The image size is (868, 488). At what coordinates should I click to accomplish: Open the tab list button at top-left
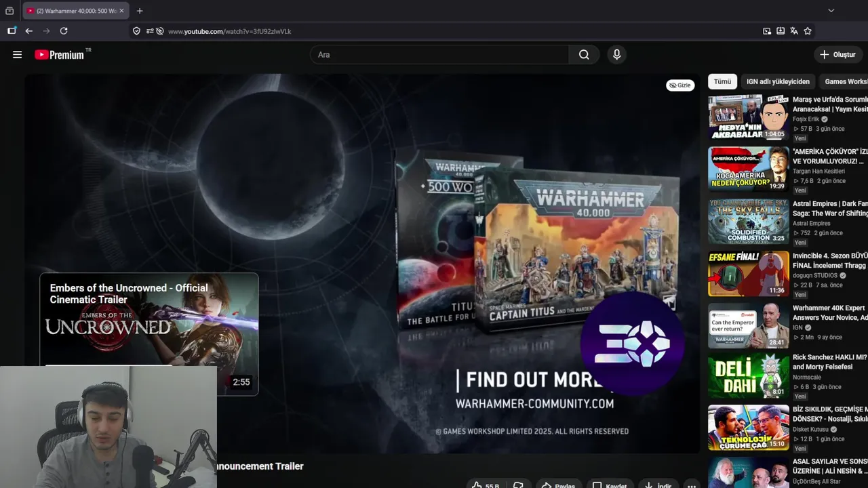[9, 11]
